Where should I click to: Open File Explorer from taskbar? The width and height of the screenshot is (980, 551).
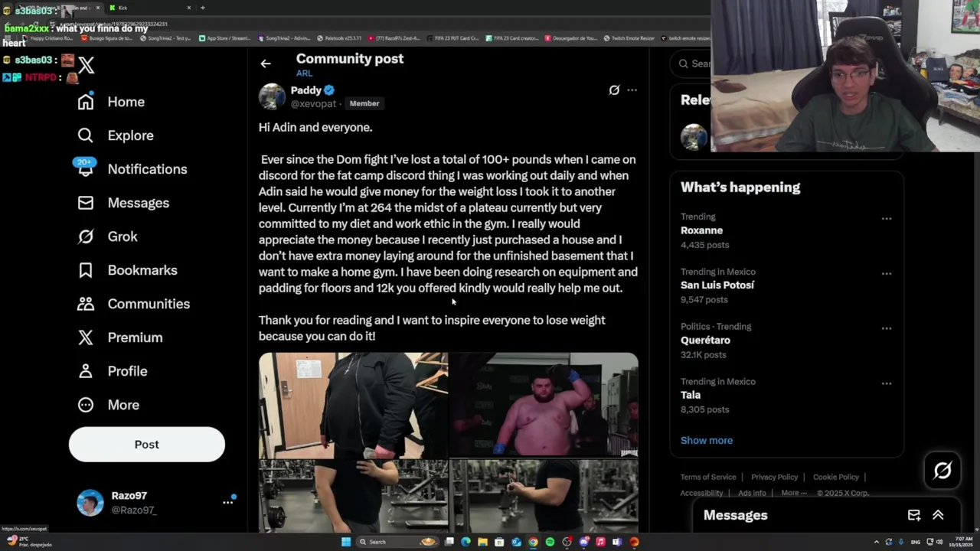[x=482, y=542]
